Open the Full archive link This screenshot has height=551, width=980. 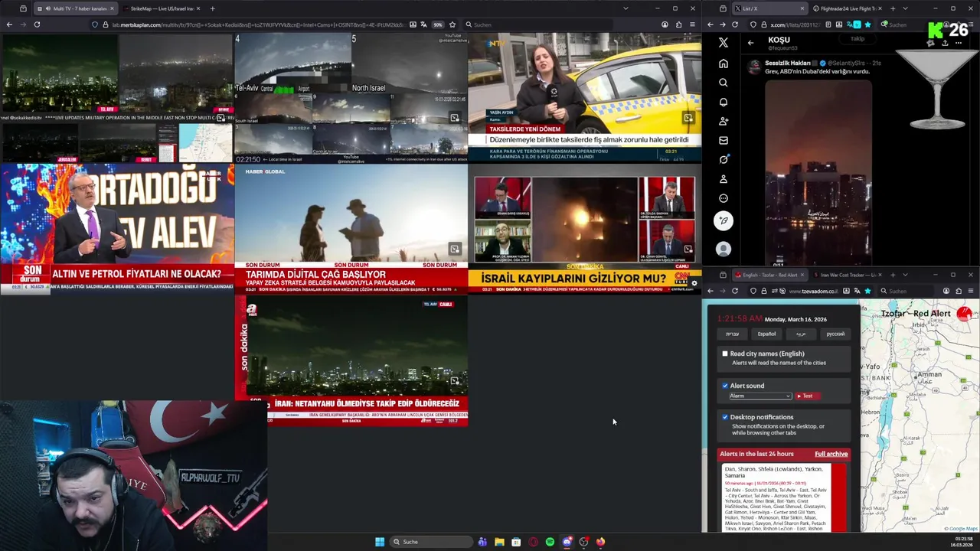click(831, 454)
